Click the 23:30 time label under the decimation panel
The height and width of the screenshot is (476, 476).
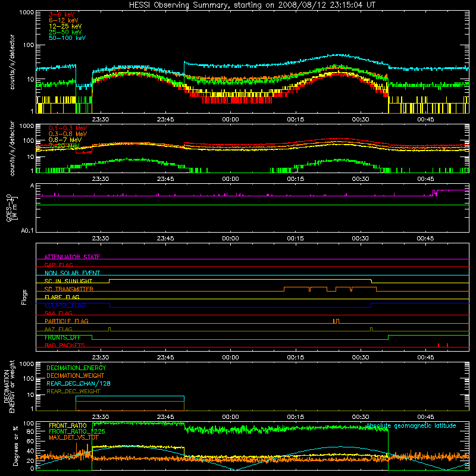click(x=101, y=417)
